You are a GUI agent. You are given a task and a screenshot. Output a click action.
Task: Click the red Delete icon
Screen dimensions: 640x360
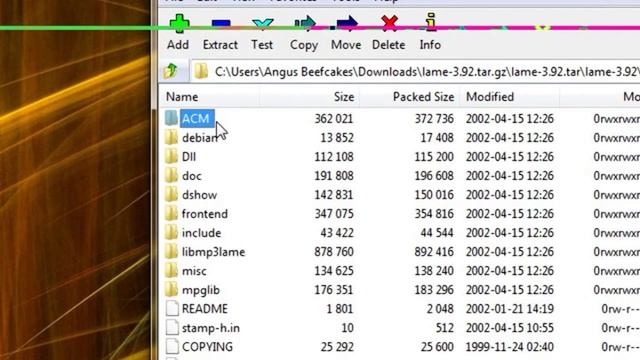tap(389, 23)
